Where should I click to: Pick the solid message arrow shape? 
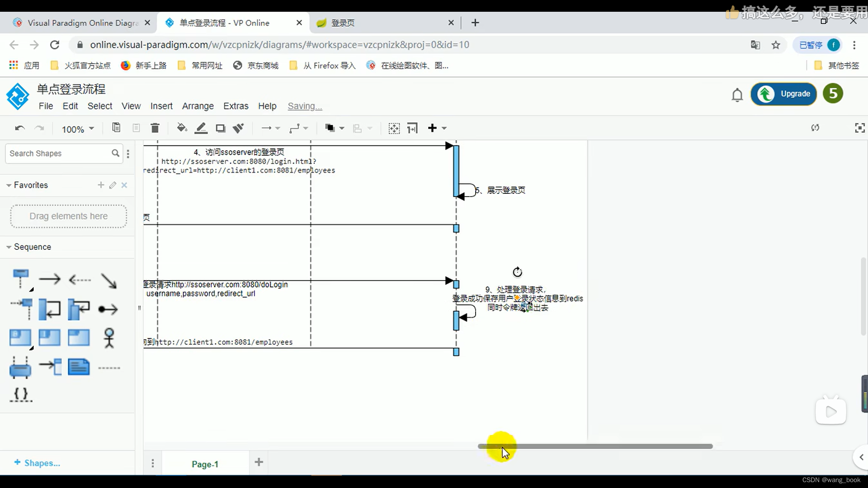pyautogui.click(x=50, y=279)
